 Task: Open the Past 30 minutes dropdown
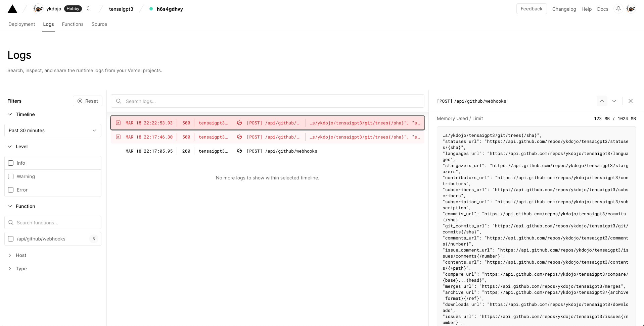coord(53,130)
